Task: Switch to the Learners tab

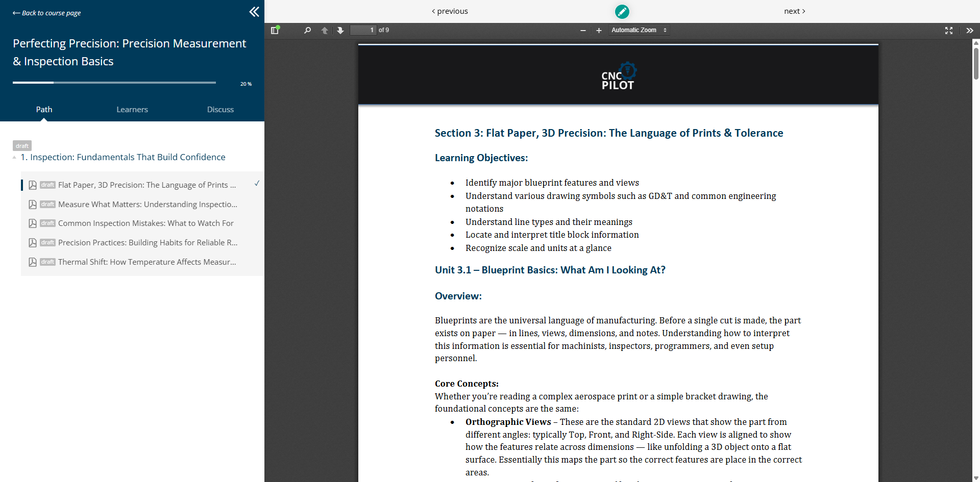Action: coord(132,110)
